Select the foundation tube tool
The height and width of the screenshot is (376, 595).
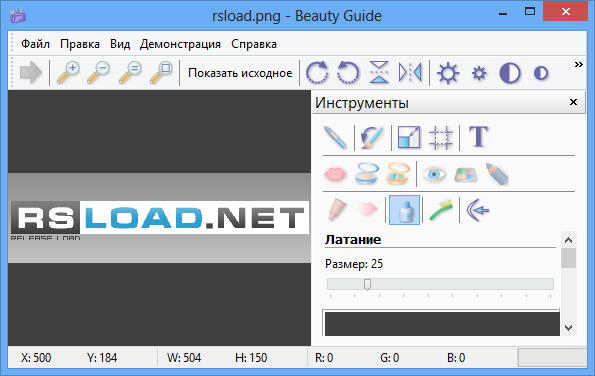[x=336, y=209]
